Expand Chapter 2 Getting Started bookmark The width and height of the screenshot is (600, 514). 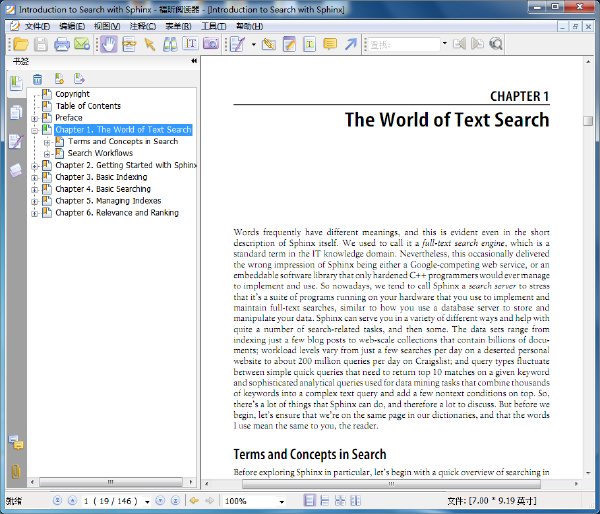coord(34,166)
